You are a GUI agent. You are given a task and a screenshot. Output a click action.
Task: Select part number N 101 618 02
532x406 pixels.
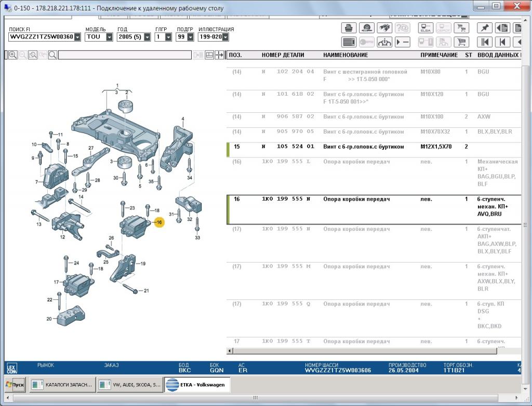tap(288, 94)
